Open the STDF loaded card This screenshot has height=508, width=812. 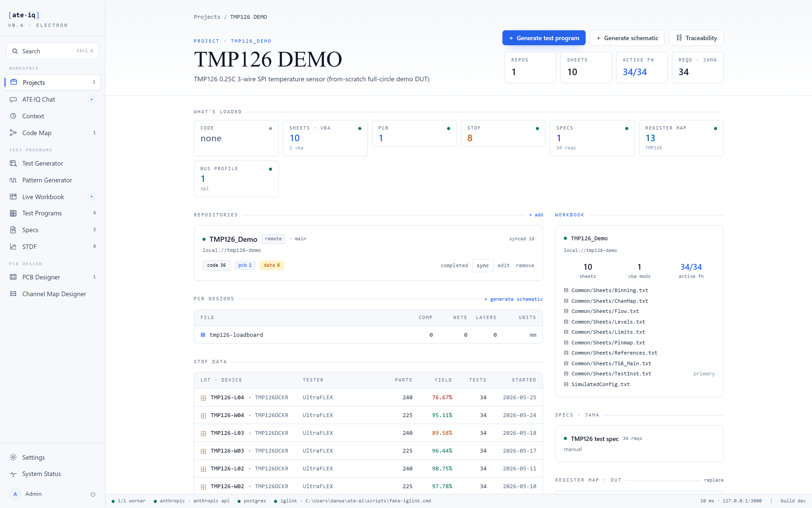pos(503,133)
